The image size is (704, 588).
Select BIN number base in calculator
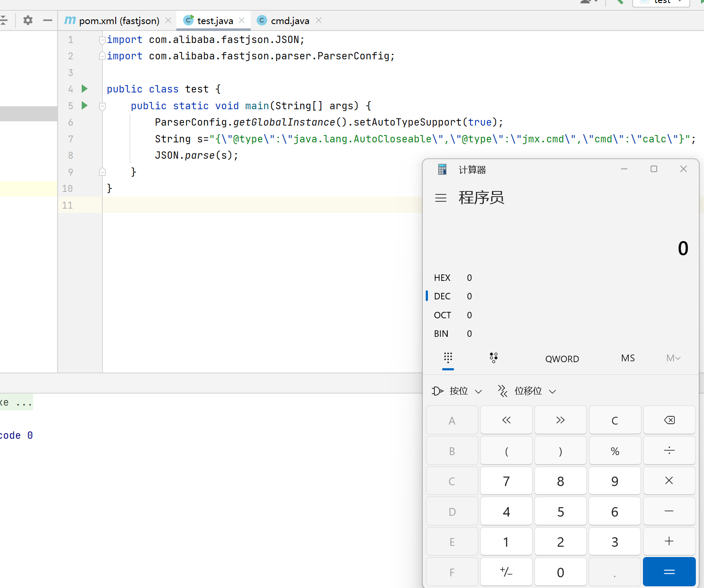(x=453, y=334)
